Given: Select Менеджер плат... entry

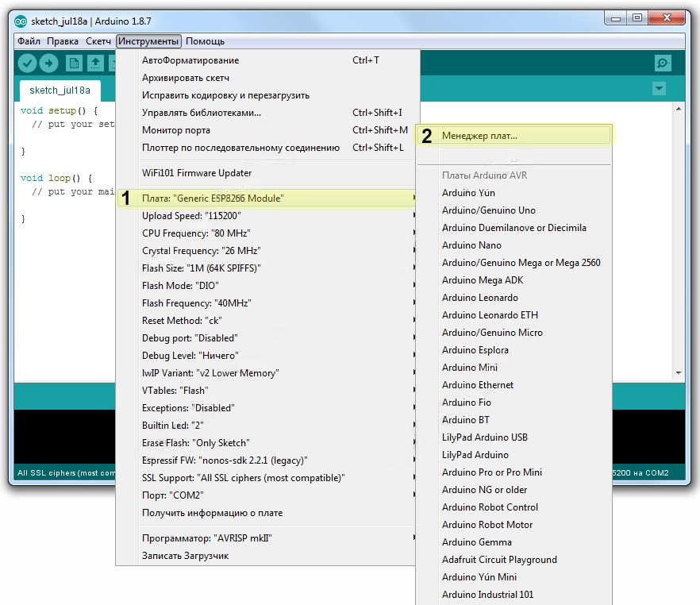Looking at the screenshot, I should [479, 136].
